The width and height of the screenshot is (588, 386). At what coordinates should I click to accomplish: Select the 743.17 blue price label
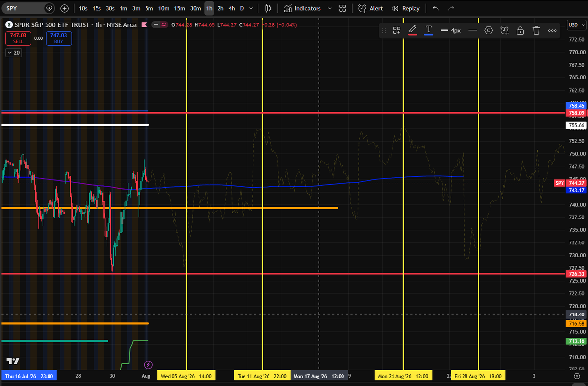[576, 190]
